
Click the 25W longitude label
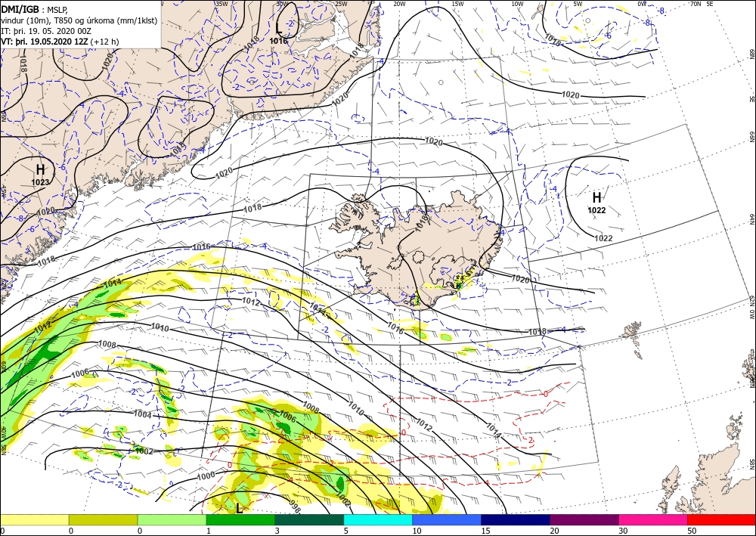click(x=341, y=4)
